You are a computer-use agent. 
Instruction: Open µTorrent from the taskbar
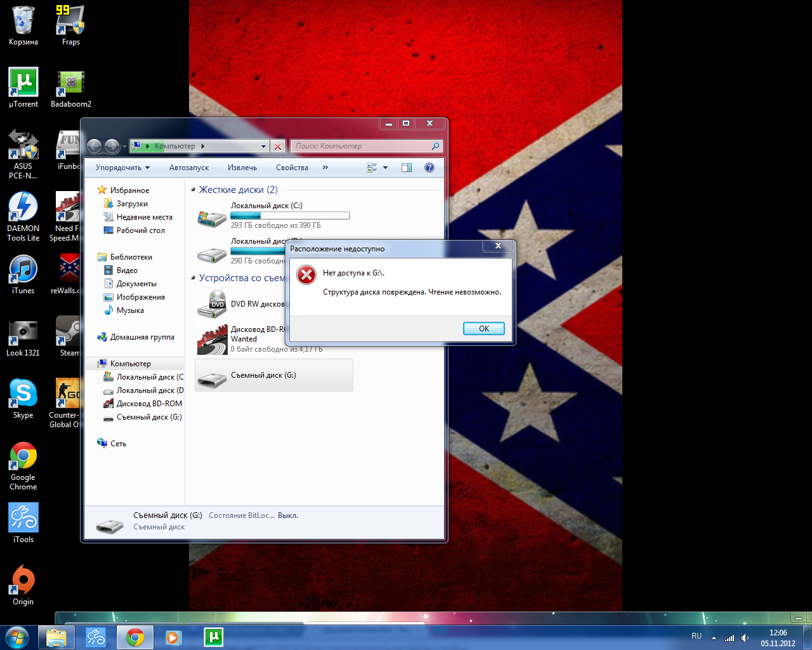(x=213, y=637)
